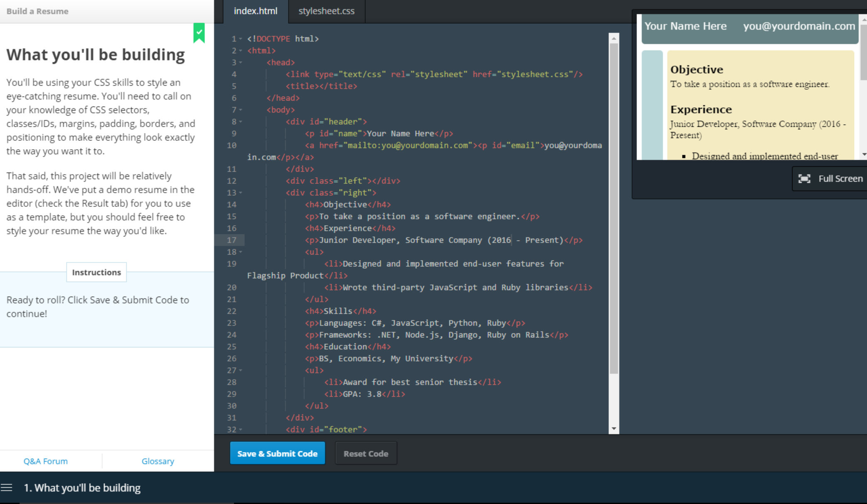Fold the header div on line 8

(241, 122)
